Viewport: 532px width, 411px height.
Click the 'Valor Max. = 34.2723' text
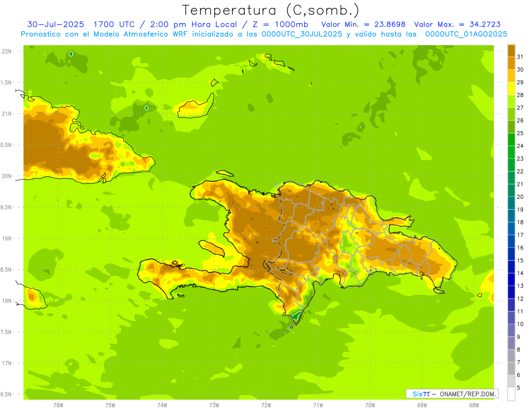458,24
